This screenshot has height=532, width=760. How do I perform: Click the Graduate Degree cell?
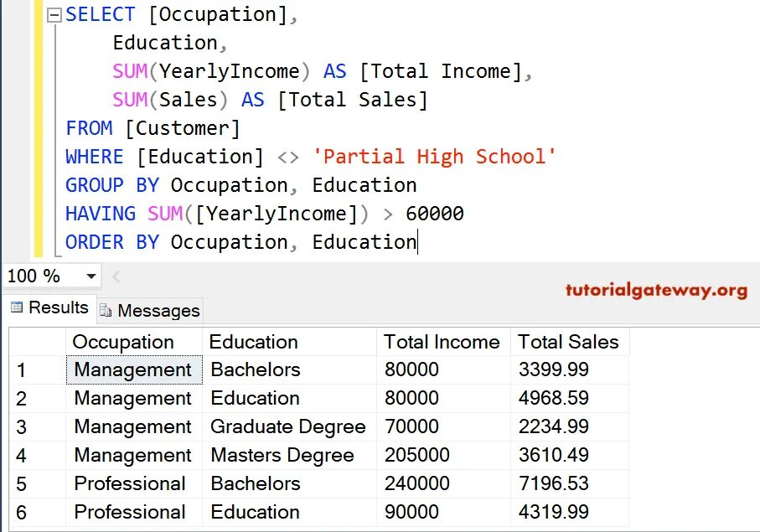pos(289,427)
